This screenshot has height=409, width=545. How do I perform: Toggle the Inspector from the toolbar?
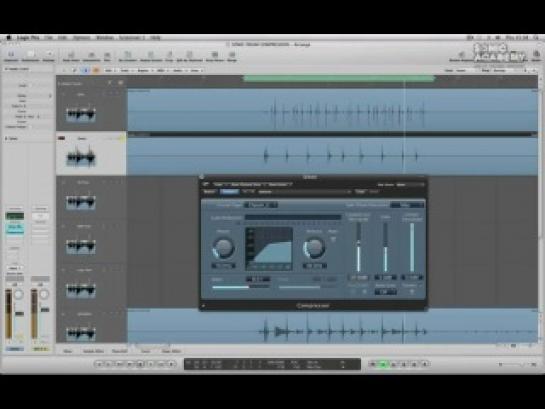pos(11,56)
